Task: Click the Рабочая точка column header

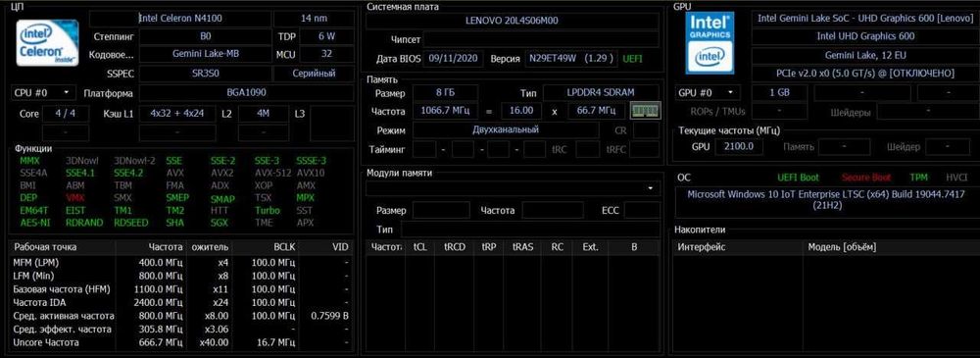Action: (63, 247)
